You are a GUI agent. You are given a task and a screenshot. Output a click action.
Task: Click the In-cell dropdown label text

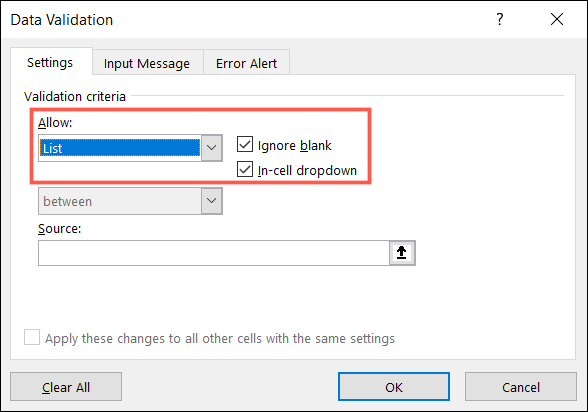[x=307, y=171]
